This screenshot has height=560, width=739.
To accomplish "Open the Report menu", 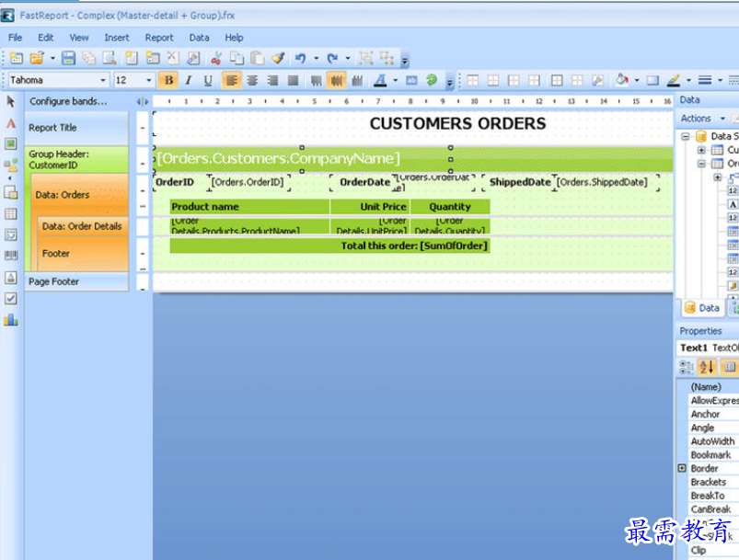I will pos(159,38).
